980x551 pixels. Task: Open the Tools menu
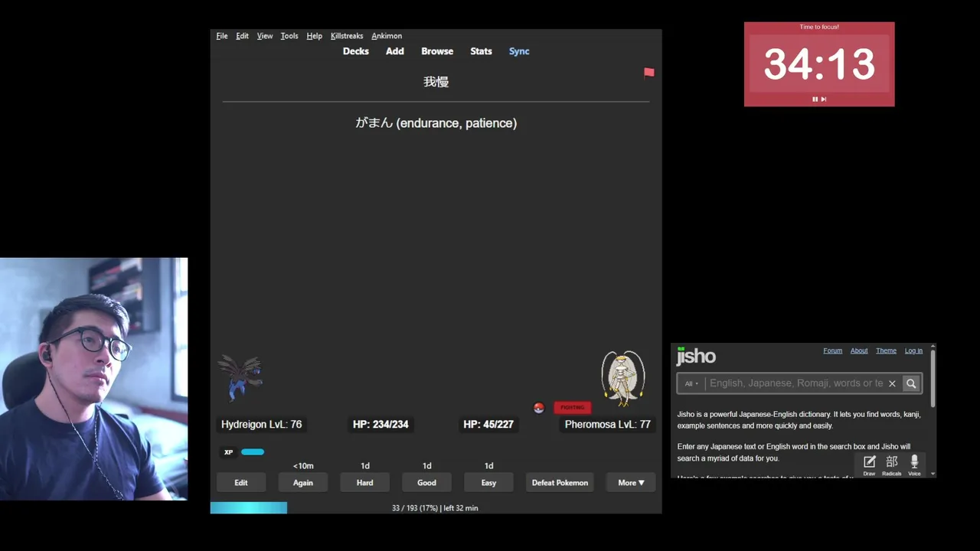pos(289,36)
